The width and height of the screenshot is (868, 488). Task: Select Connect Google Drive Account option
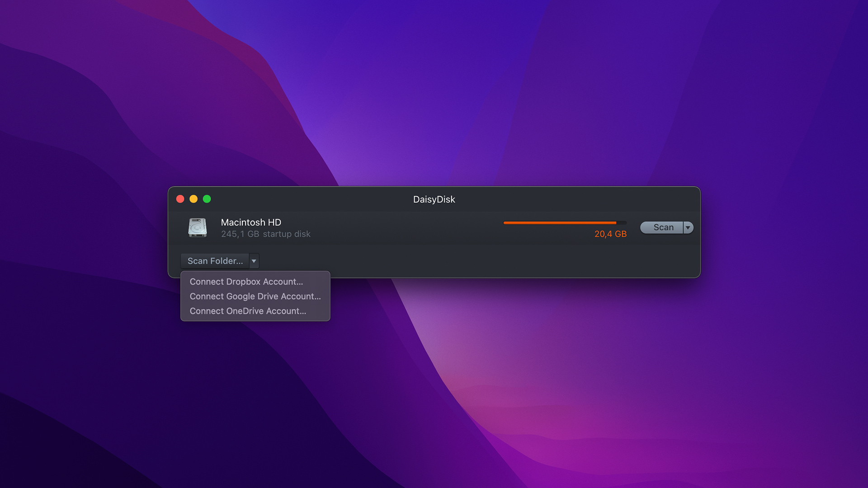[x=255, y=296]
